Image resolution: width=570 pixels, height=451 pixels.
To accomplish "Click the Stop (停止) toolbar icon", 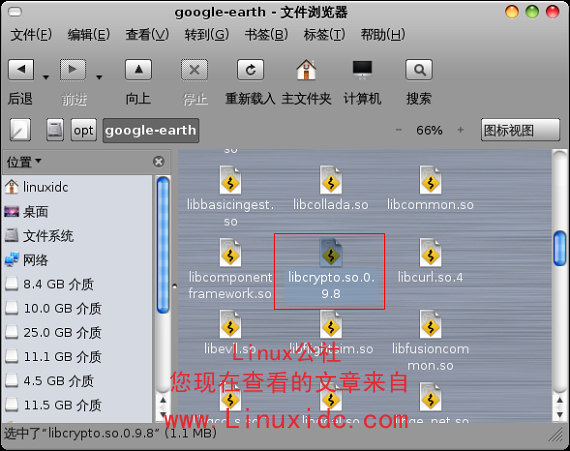I will tap(194, 69).
